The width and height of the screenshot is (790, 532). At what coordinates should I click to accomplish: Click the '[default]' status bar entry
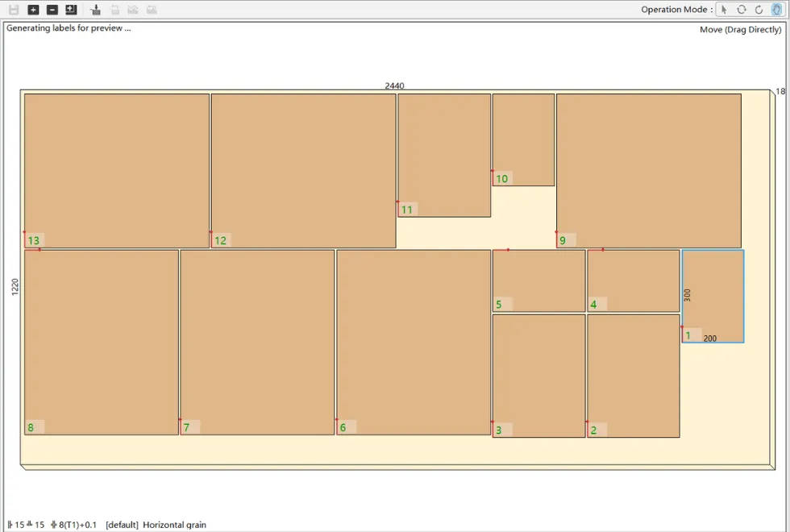tap(122, 525)
